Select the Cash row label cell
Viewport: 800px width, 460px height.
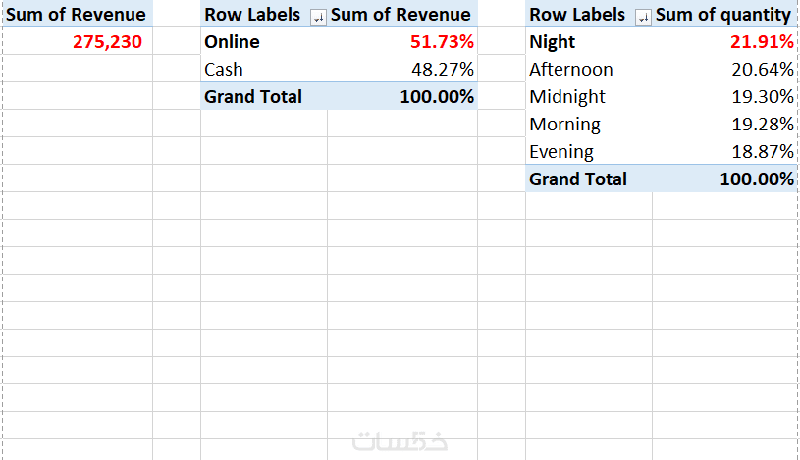tap(223, 70)
